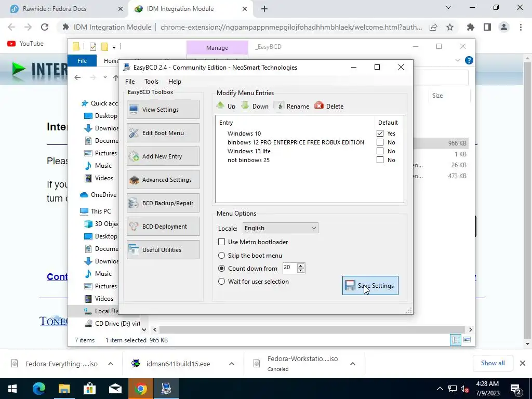Select the Windows 10 boot entry
This screenshot has width=532, height=399.
point(244,134)
